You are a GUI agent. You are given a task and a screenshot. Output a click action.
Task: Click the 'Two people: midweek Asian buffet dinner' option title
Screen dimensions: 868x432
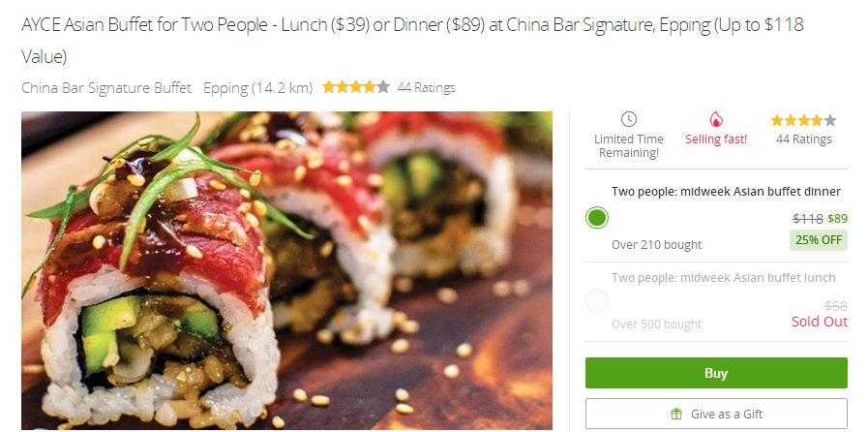(x=726, y=192)
